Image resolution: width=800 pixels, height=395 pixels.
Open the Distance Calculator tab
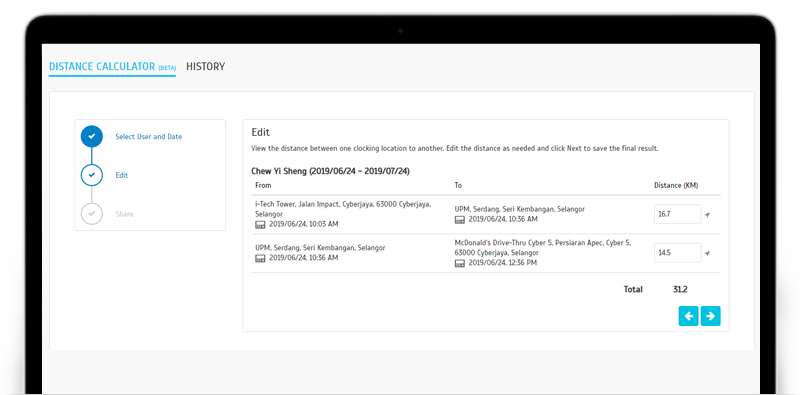[112, 67]
